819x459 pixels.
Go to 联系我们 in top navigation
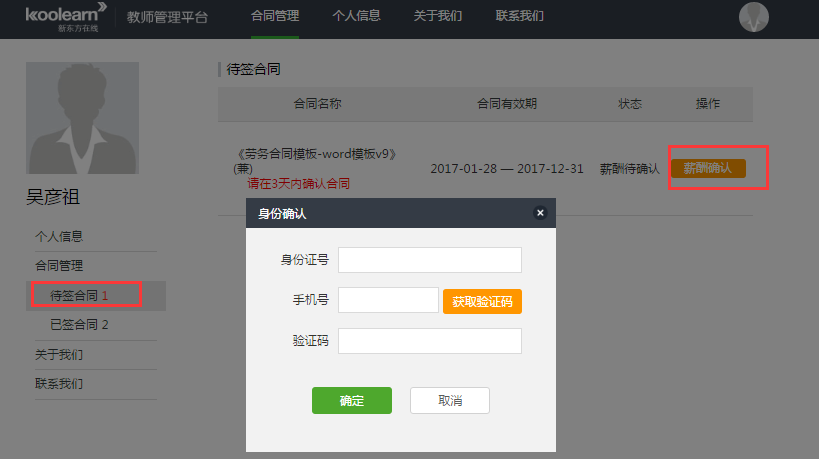click(x=520, y=16)
